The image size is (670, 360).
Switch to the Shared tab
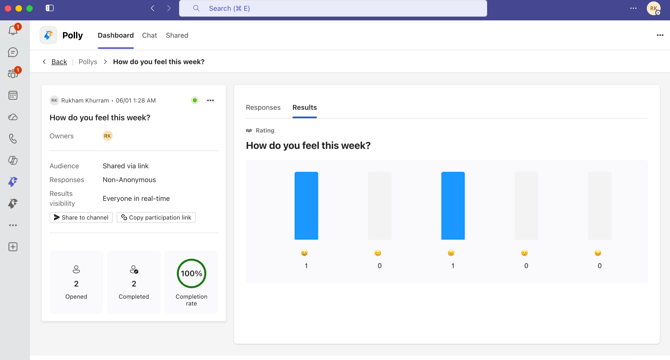coord(177,35)
